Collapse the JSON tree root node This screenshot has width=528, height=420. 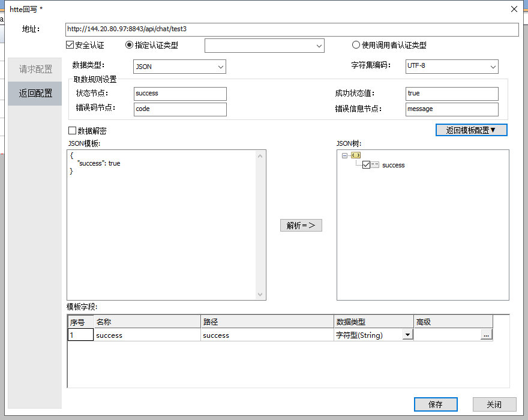tap(344, 155)
